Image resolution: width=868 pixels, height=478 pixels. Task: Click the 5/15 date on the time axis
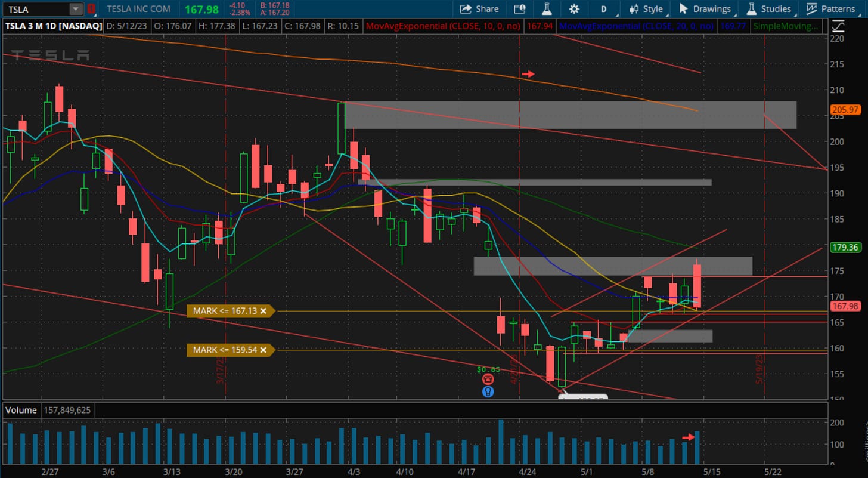pyautogui.click(x=711, y=471)
